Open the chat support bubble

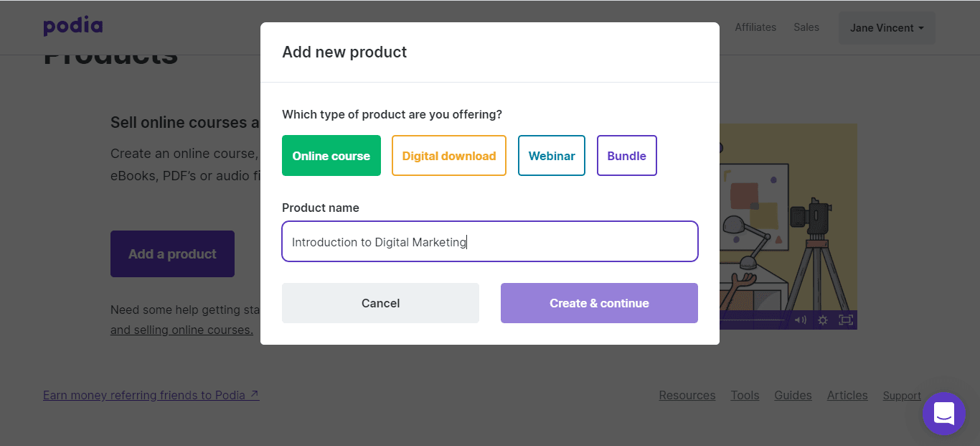pos(943,414)
